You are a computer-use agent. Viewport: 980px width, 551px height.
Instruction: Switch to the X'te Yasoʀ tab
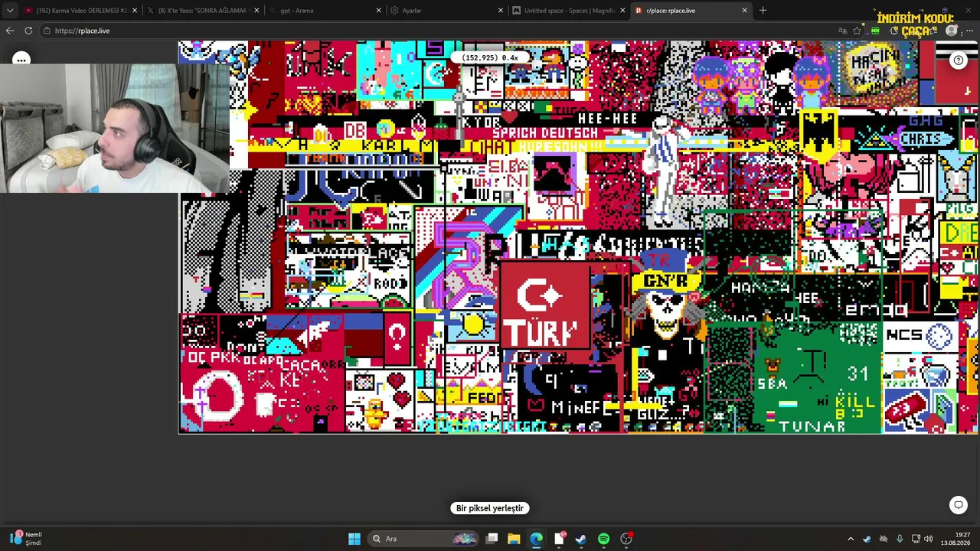(x=203, y=11)
